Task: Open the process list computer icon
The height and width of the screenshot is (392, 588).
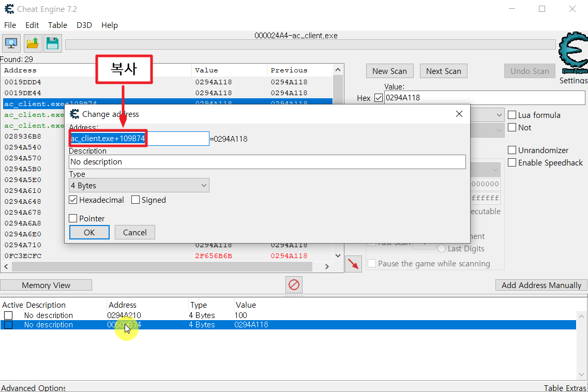Action: click(11, 43)
